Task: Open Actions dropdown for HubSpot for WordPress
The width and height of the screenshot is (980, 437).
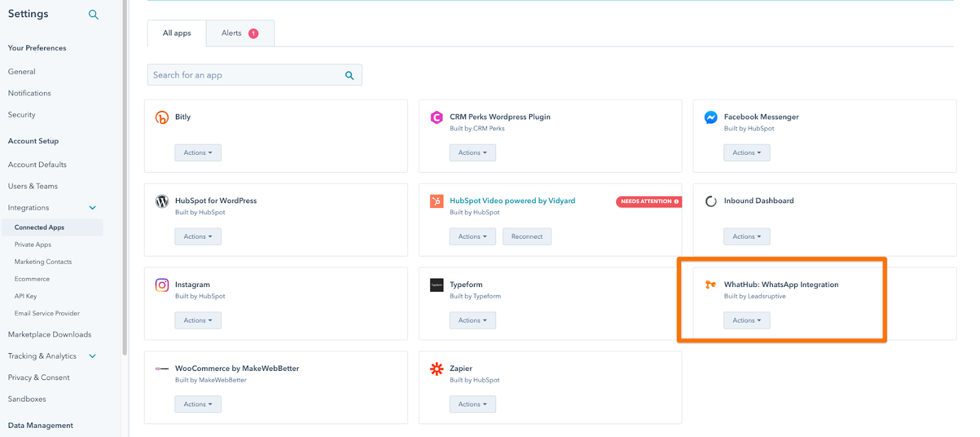Action: point(198,236)
